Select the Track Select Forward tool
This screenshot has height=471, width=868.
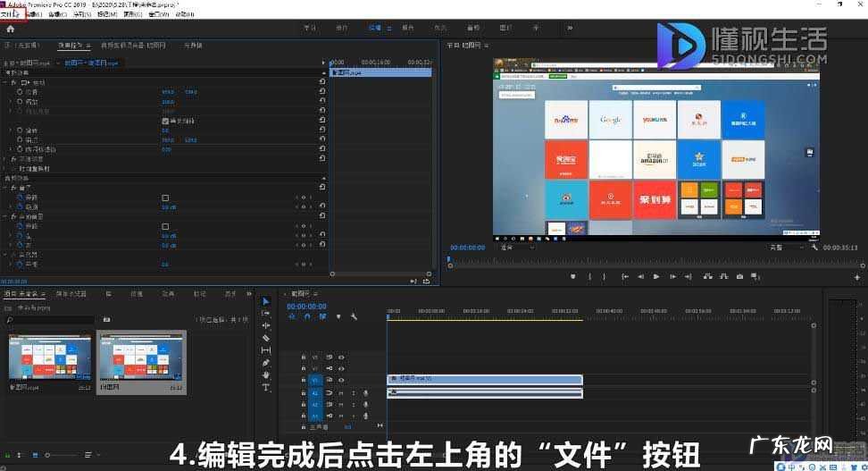(266, 314)
